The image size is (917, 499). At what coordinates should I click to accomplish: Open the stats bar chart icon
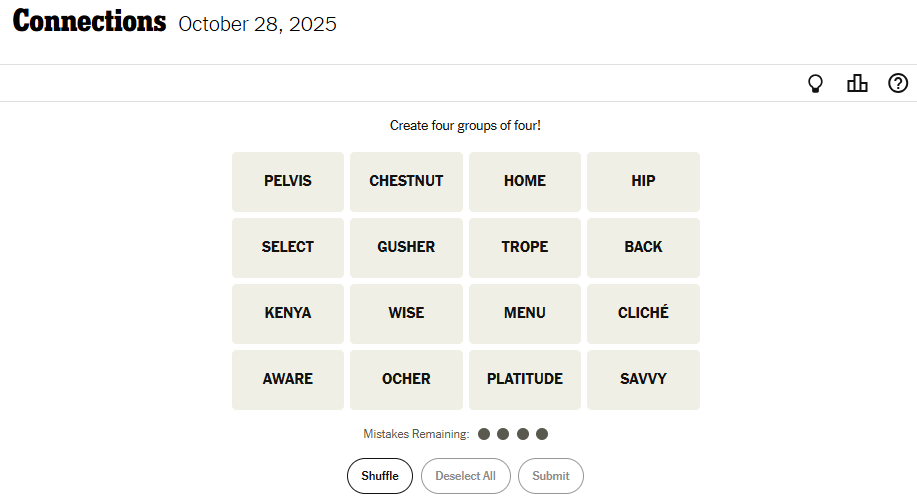coord(857,84)
